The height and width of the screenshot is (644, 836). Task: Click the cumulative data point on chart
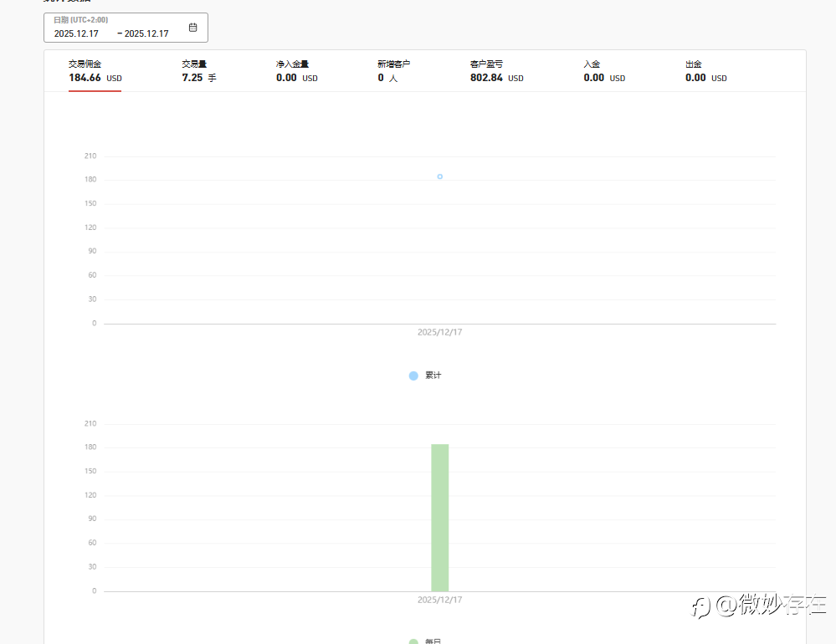point(440,176)
